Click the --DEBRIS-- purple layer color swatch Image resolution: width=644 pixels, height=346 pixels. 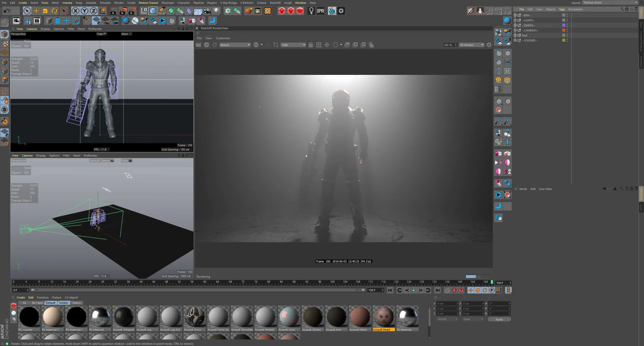[564, 25]
